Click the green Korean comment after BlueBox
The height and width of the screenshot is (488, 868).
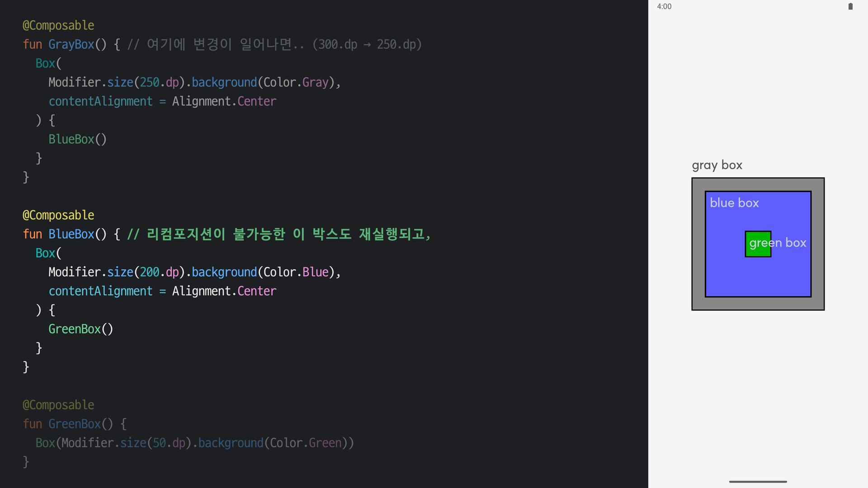(x=278, y=234)
